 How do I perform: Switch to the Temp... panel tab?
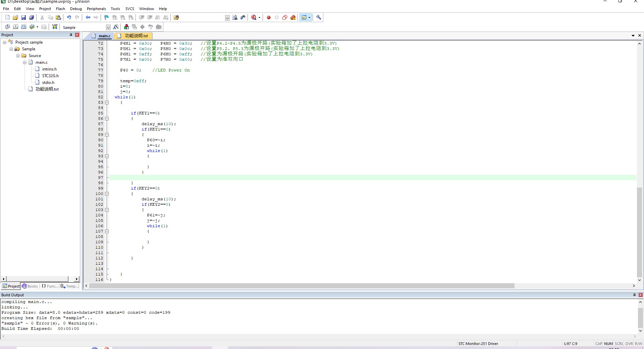point(69,286)
